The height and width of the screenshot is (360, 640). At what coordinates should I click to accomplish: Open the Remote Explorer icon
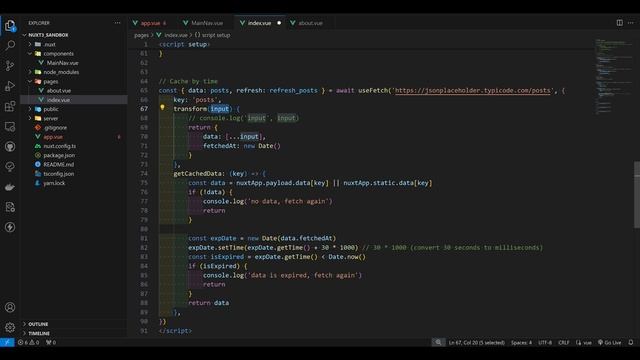coord(10,127)
